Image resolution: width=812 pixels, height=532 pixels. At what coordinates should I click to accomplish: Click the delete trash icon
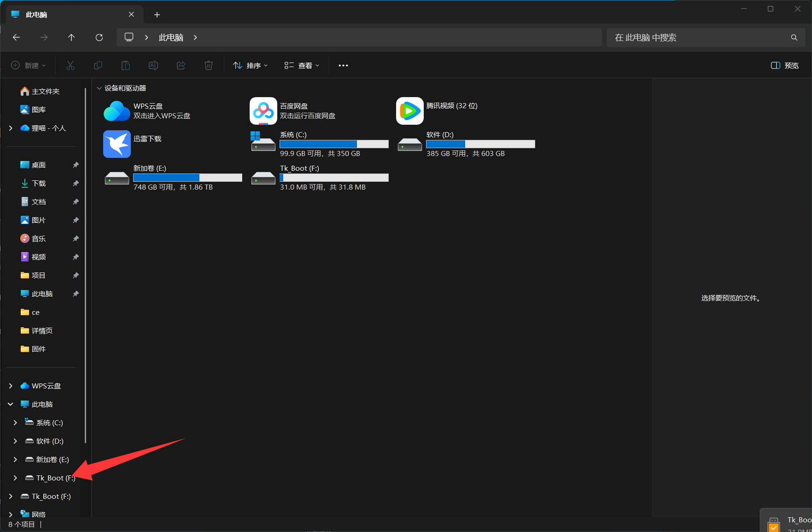(209, 65)
